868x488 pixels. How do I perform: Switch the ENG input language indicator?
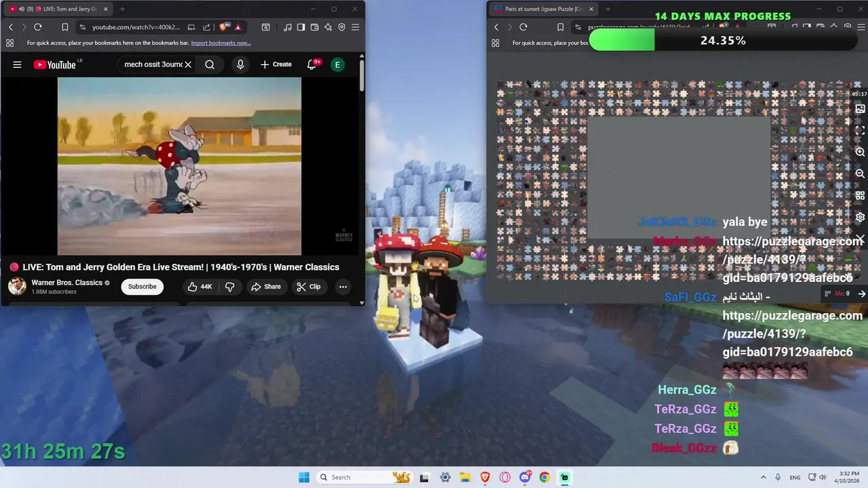coord(795,477)
